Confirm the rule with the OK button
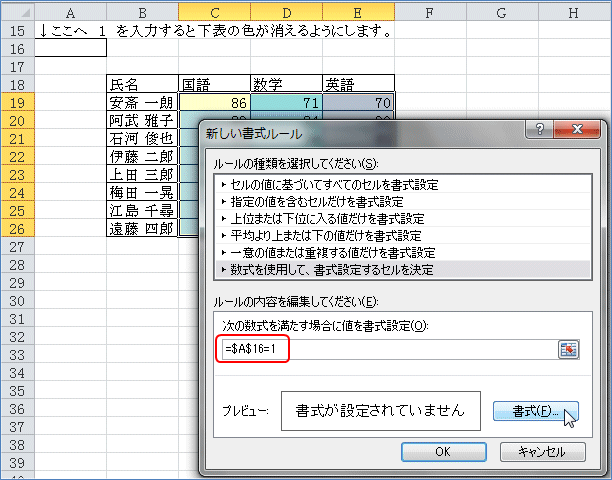 click(x=443, y=452)
